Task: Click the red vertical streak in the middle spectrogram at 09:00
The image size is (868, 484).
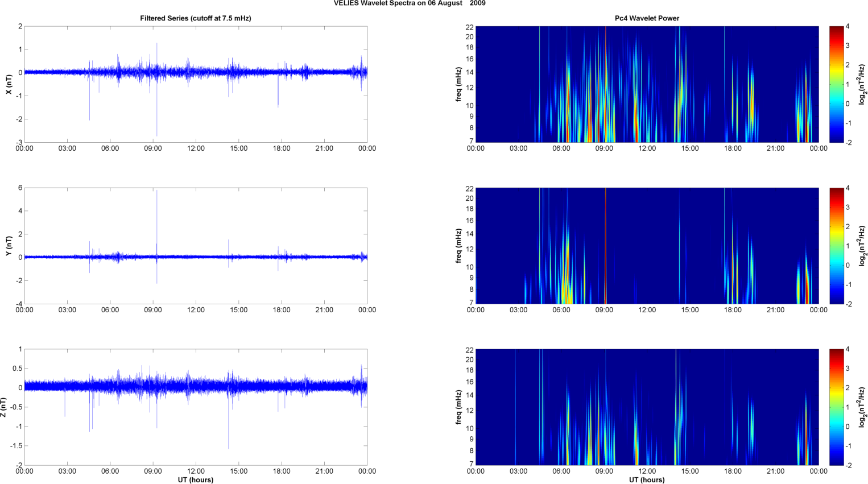Action: [x=605, y=245]
